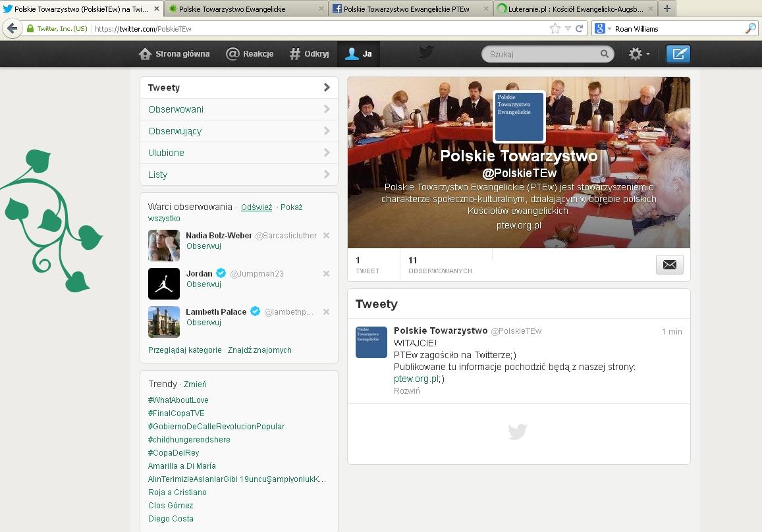Click the magnifier in Szukaj field
Screen dimensions: 762x532
pyautogui.click(x=604, y=54)
